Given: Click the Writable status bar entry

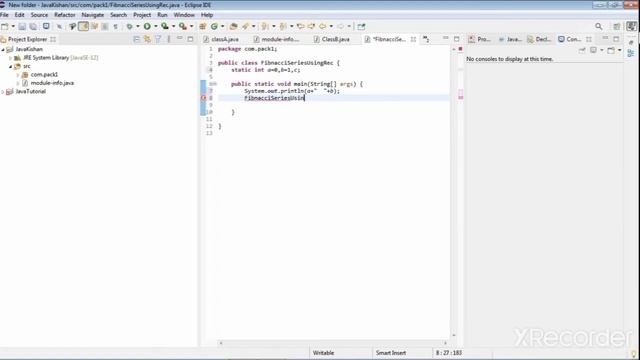Looking at the screenshot, I should (323, 353).
